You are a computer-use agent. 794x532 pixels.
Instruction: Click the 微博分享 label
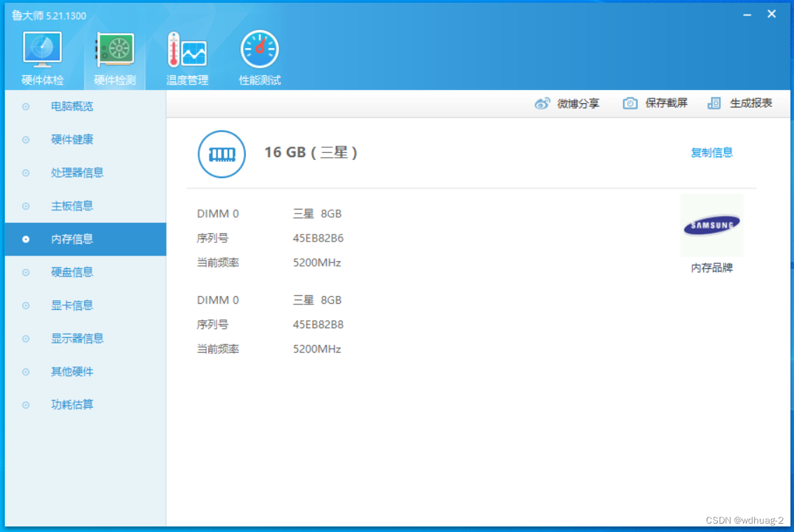[x=578, y=104]
